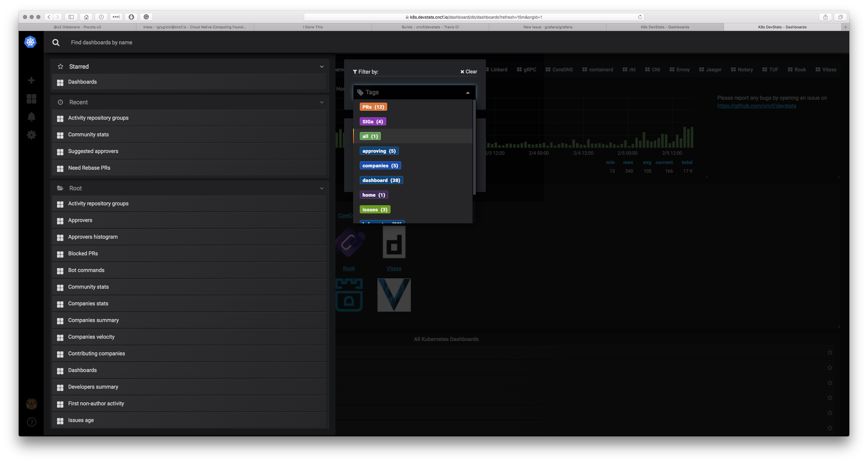Image resolution: width=868 pixels, height=463 pixels.
Task: Open the Help icon at sidebar bottom
Action: (31, 422)
